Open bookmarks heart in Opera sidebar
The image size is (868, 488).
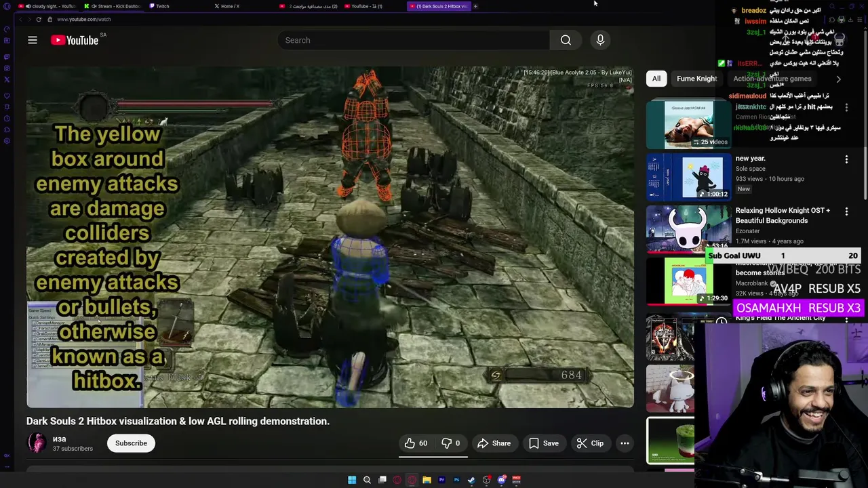tap(7, 96)
